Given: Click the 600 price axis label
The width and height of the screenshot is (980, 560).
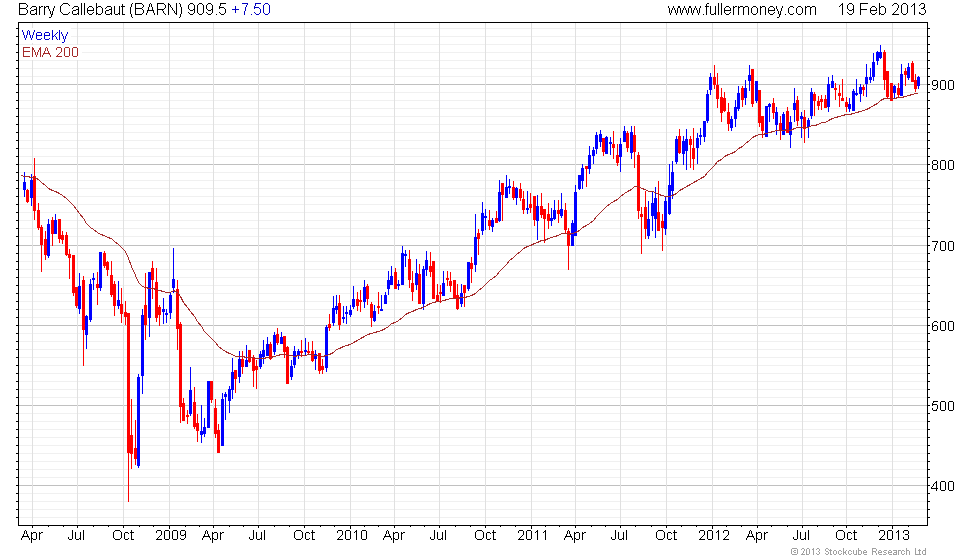Looking at the screenshot, I should point(942,326).
